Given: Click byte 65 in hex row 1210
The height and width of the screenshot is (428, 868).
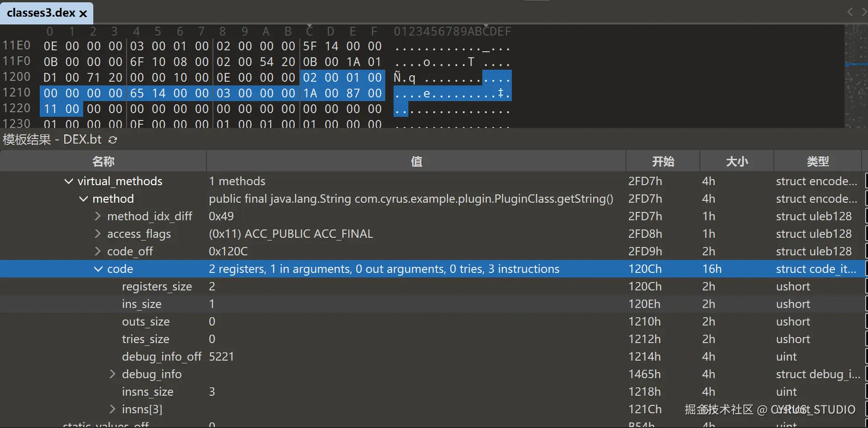Looking at the screenshot, I should pyautogui.click(x=137, y=93).
